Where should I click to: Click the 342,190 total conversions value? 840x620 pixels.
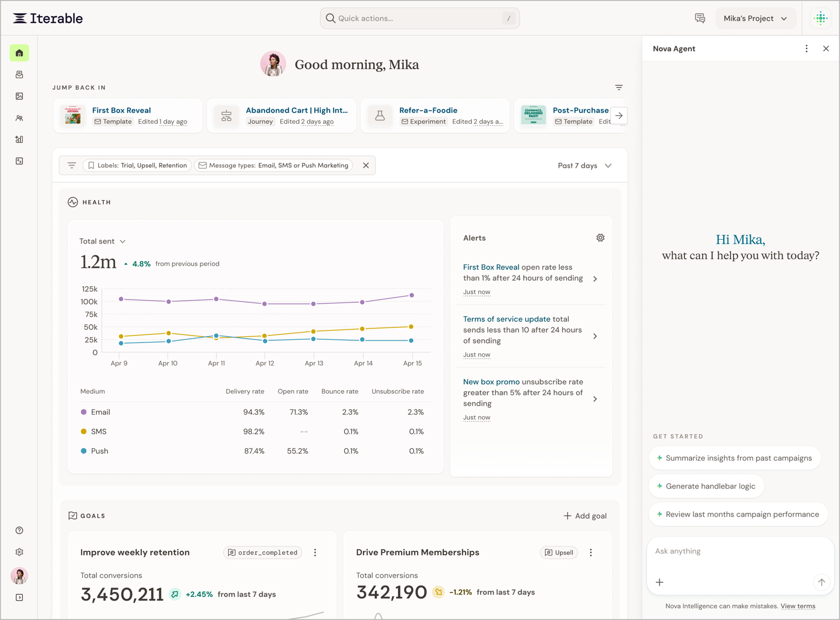392,592
